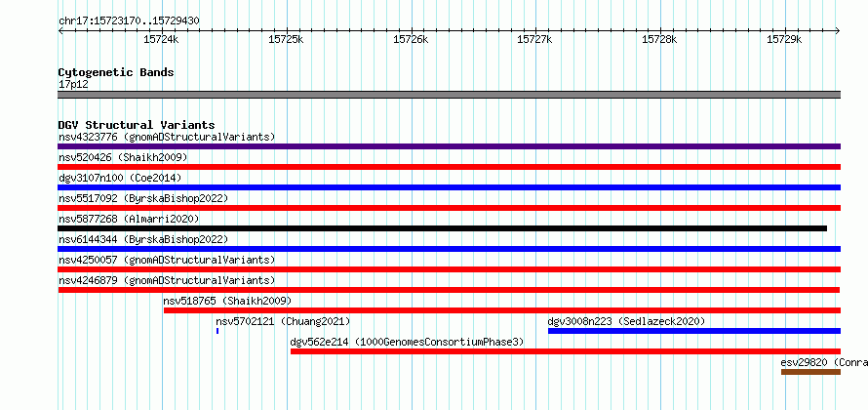Click the 15726k ruler tick label
This screenshot has height=410, width=868.
click(x=411, y=39)
